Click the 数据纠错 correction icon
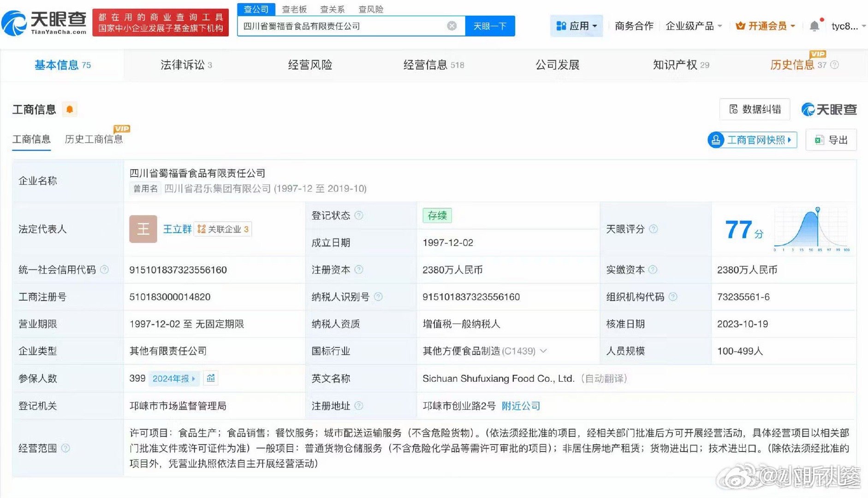 [733, 109]
